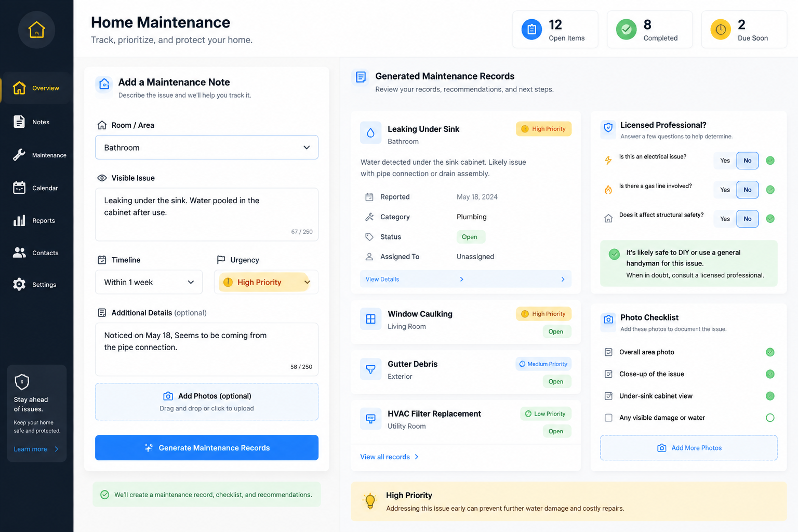Select Yes for structural safety question
The height and width of the screenshot is (532, 798).
(x=725, y=219)
